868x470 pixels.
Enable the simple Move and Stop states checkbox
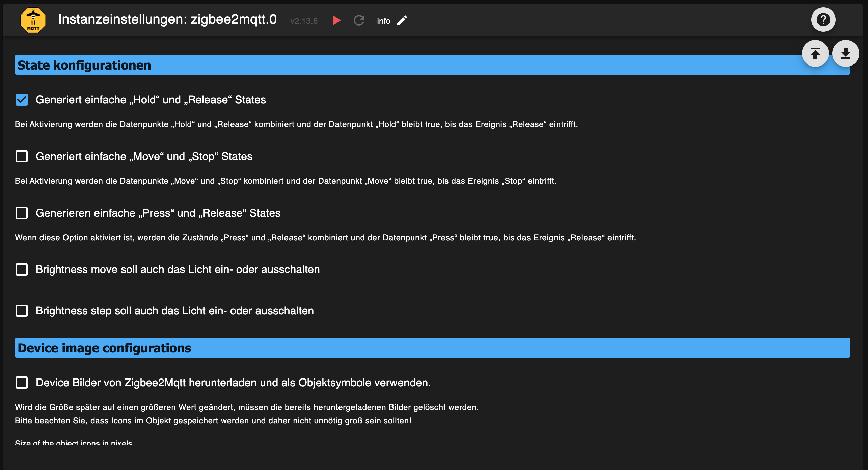point(22,156)
